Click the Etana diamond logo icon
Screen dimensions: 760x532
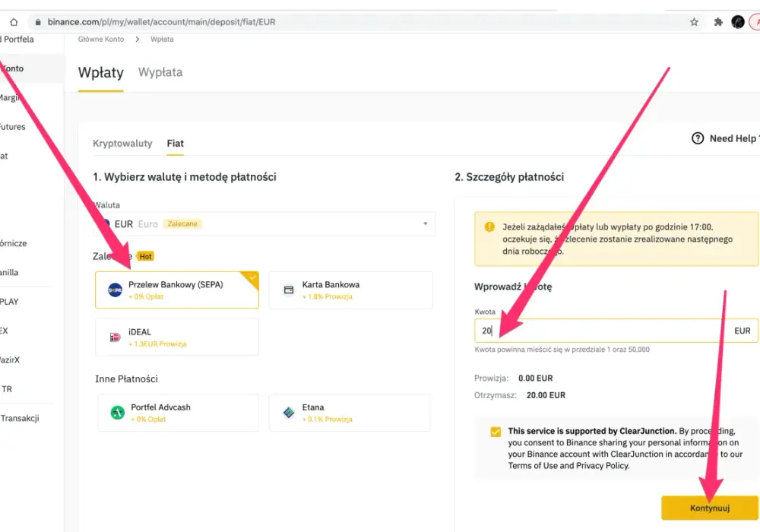(289, 413)
